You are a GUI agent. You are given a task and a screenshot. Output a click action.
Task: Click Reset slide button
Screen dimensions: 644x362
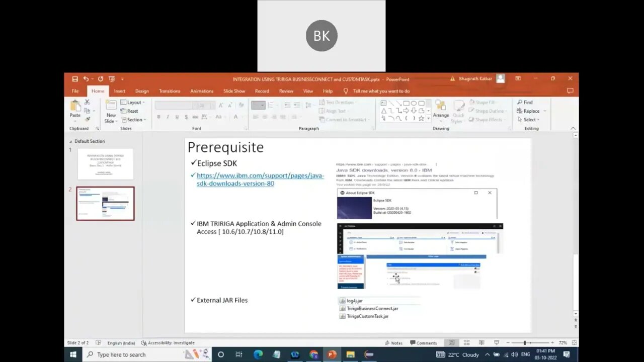tap(130, 111)
